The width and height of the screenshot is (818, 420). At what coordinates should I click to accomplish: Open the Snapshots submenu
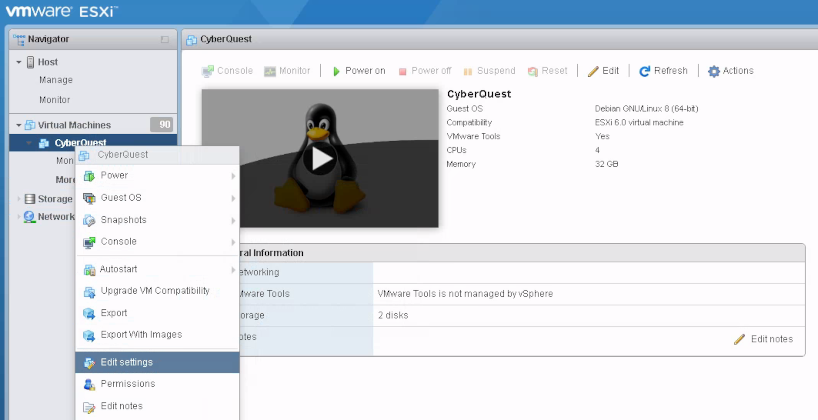point(157,220)
